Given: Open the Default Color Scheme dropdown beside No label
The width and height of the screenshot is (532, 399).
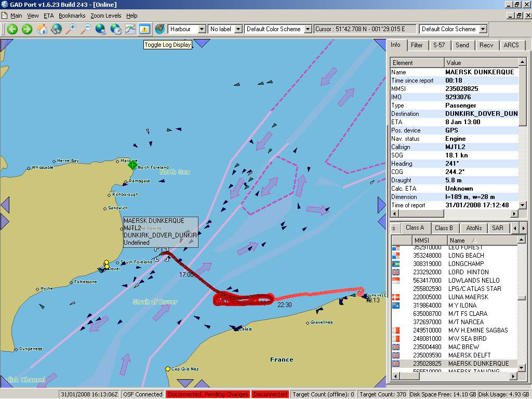Looking at the screenshot, I should point(308,29).
